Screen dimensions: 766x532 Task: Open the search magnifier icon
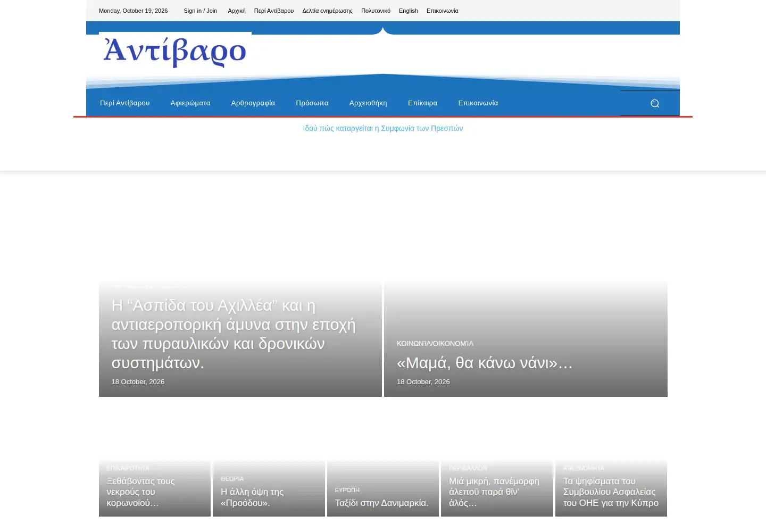click(x=655, y=103)
